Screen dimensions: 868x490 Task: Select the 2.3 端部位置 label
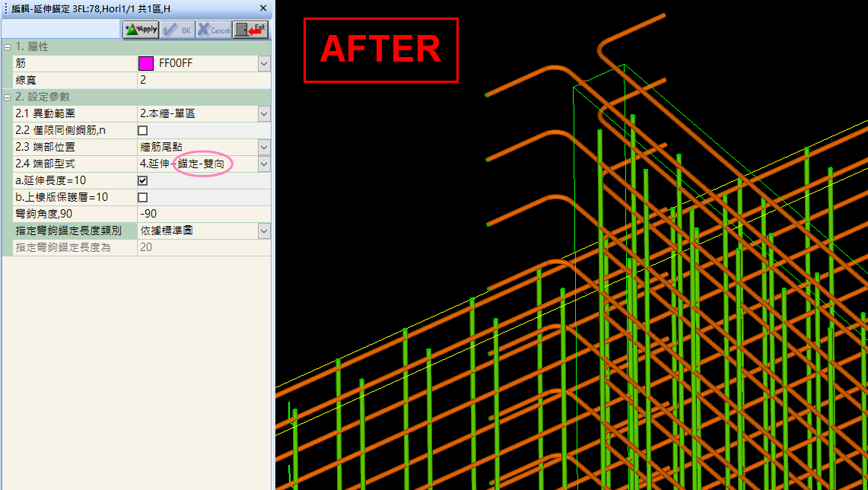click(45, 148)
